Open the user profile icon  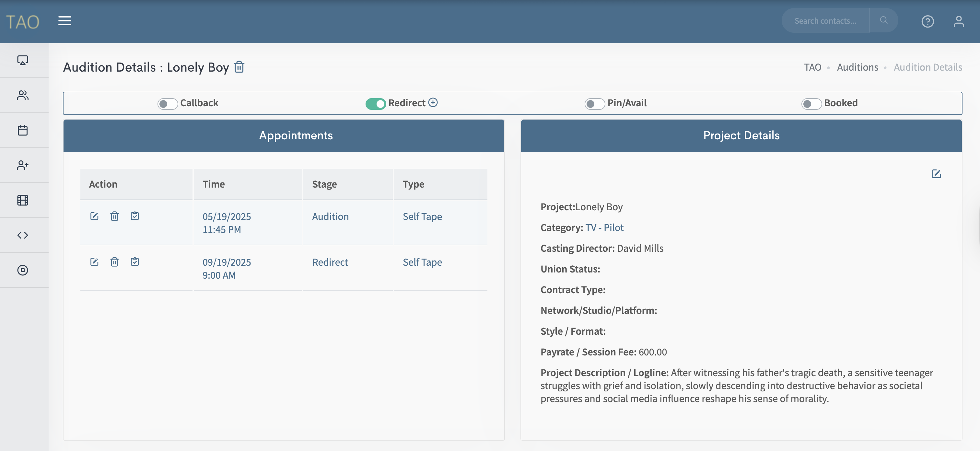click(958, 21)
